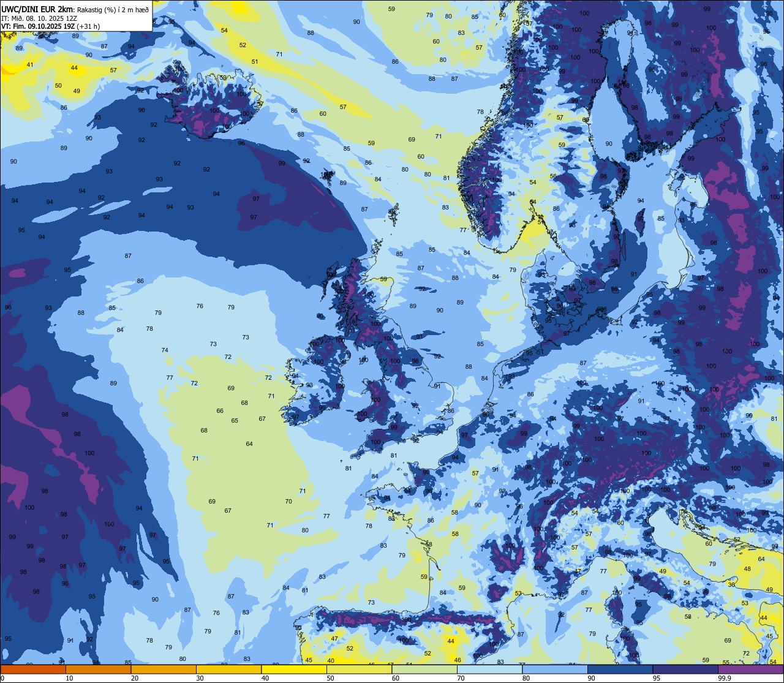
Task: Click the "99.9" label on the color scale
Action: [725, 677]
